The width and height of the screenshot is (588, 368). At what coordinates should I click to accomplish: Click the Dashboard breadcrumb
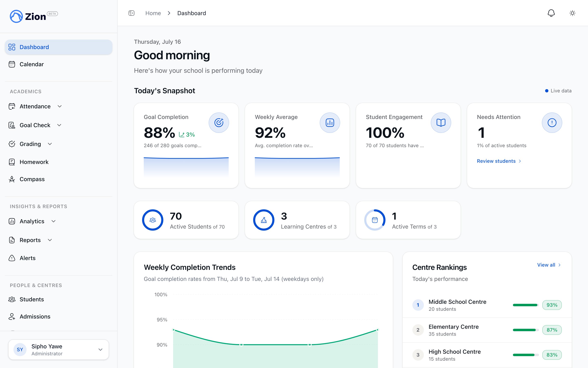pos(192,13)
